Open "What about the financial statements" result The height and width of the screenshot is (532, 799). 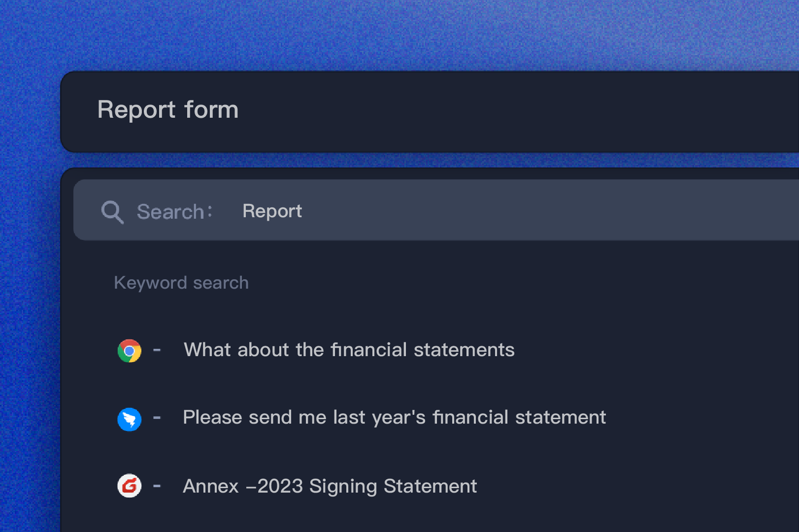pyautogui.click(x=349, y=350)
